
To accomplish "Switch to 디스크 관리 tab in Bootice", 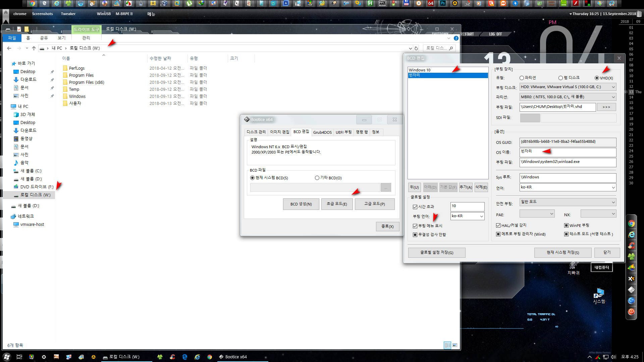I will click(x=256, y=132).
